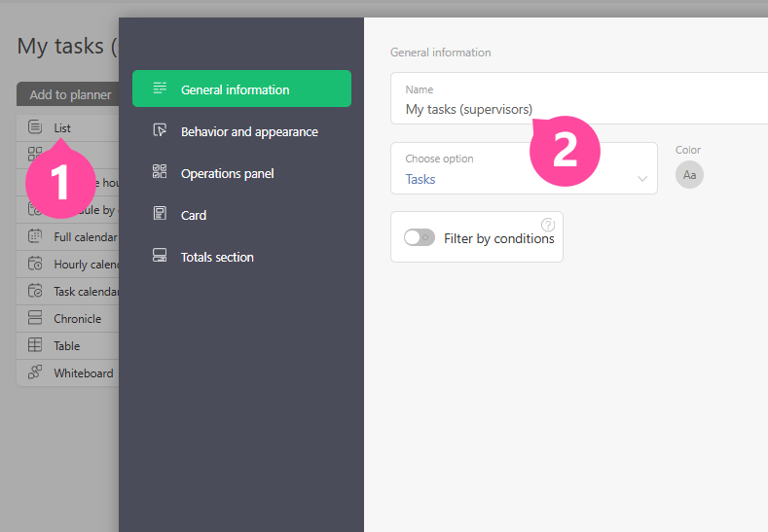Click the Operations panel icon

(x=160, y=173)
